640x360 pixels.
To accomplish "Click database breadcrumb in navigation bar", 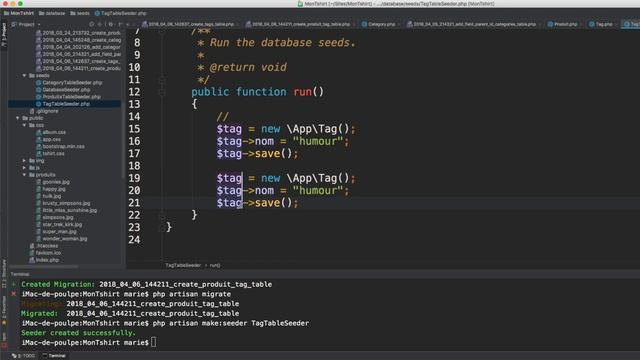I will [52, 13].
